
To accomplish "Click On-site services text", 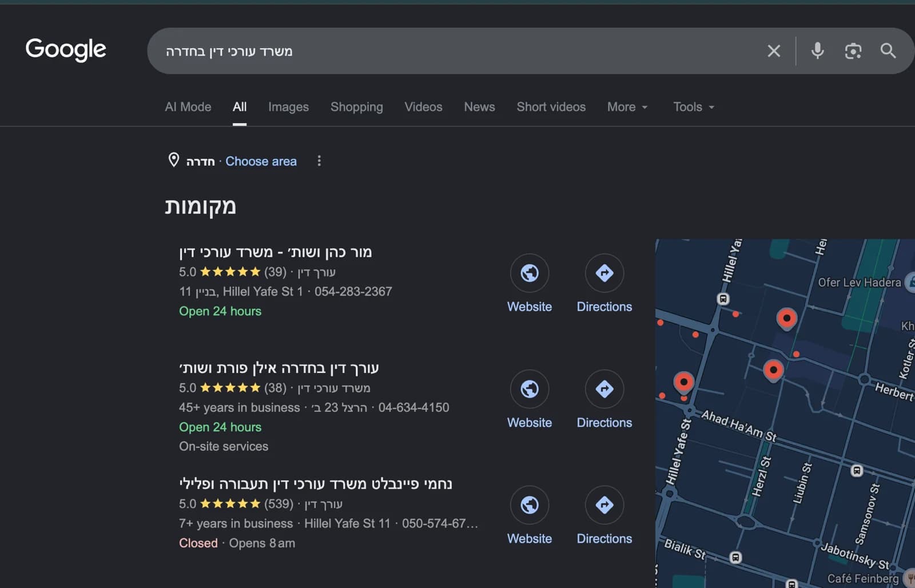I will (x=224, y=447).
